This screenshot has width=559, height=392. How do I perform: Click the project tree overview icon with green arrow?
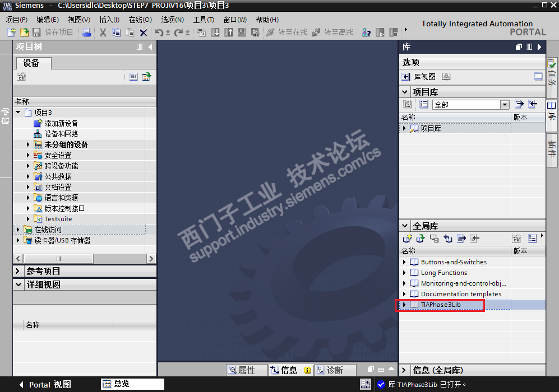pyautogui.click(x=147, y=77)
